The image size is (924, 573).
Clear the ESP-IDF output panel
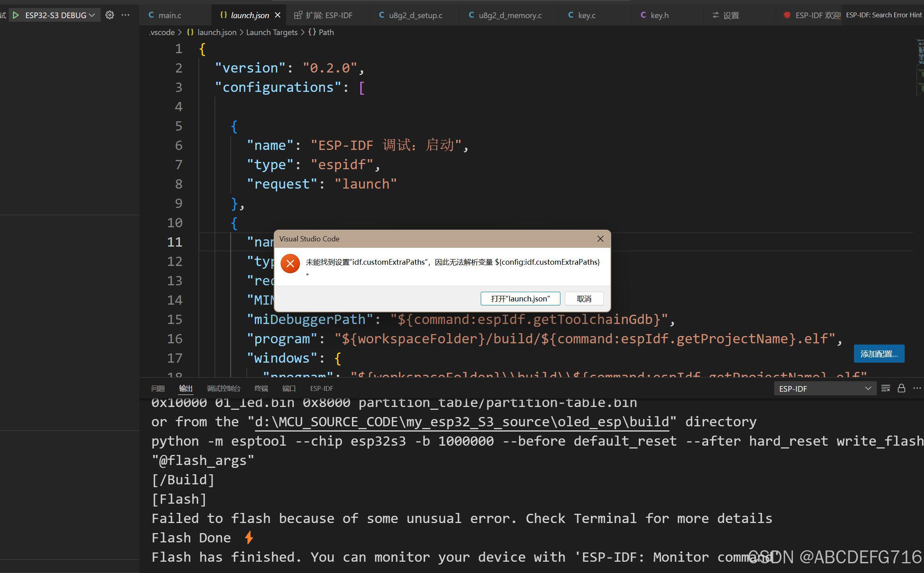(885, 388)
